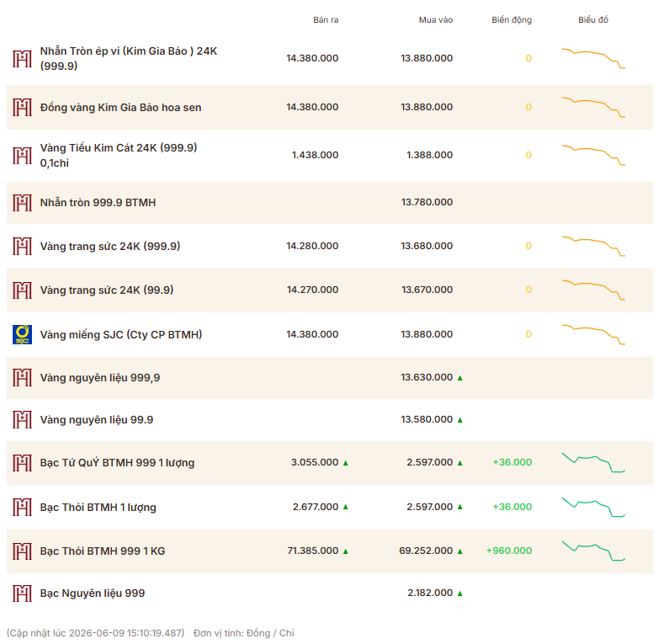Select Bạc Tứ Quý BTMH 999 1 lượng name
658x644 pixels.
pyautogui.click(x=117, y=463)
